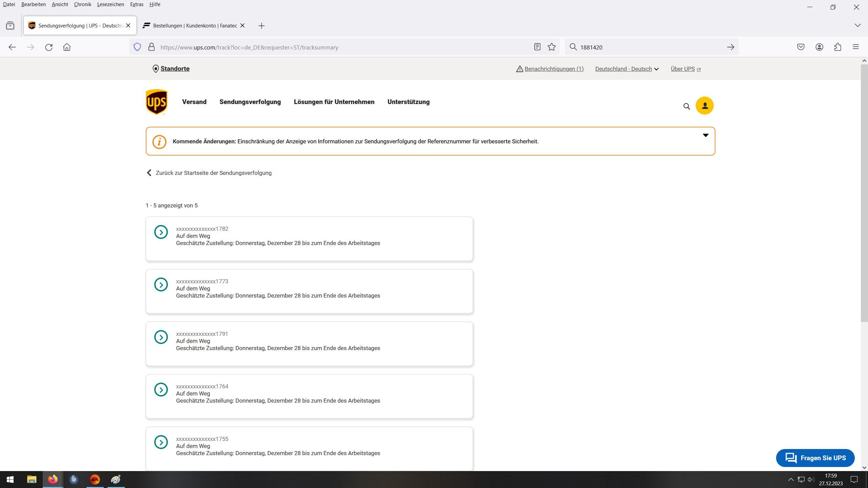Submit search with the arrow in search box
The width and height of the screenshot is (868, 488).
(731, 47)
